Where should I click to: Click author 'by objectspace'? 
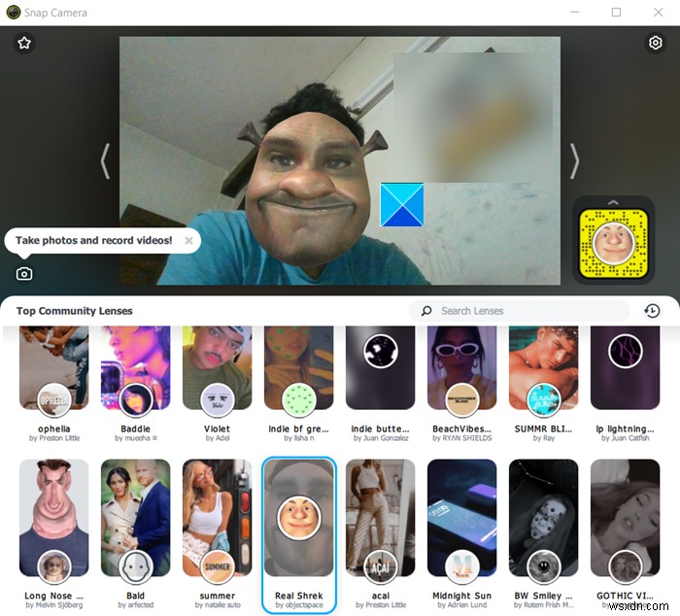pos(299,604)
